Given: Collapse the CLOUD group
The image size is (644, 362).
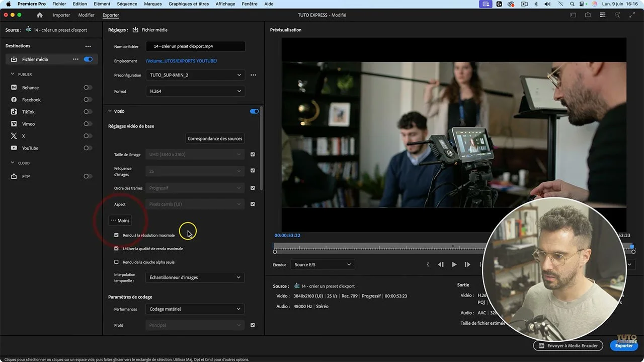Looking at the screenshot, I should (x=13, y=163).
